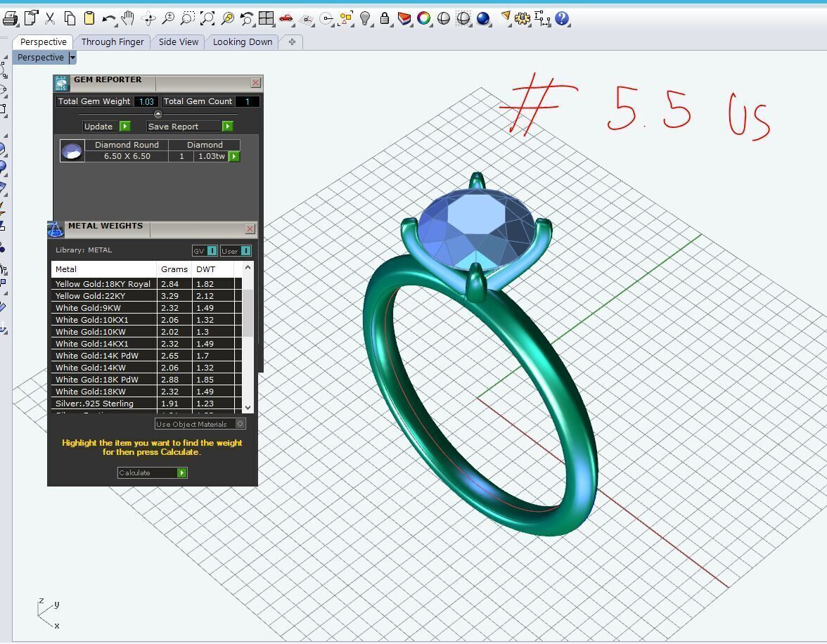Click the color wheel properties icon
Viewport: 827px width, 644px height.
pos(423,19)
